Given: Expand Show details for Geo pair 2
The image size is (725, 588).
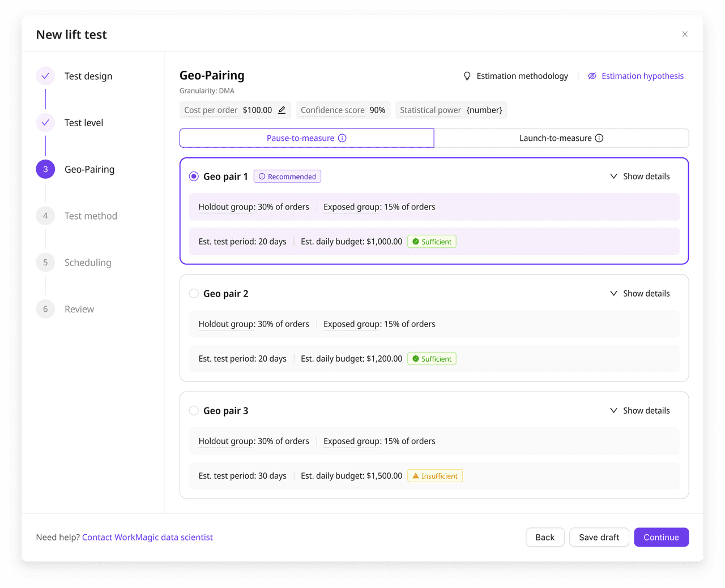Looking at the screenshot, I should pyautogui.click(x=639, y=294).
